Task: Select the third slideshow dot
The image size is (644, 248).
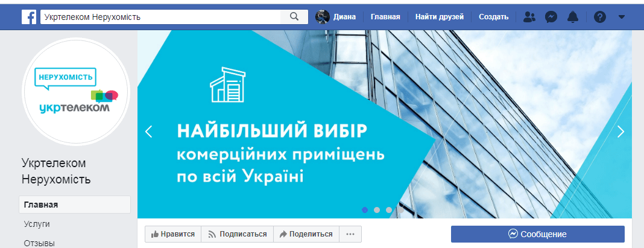Action: pyautogui.click(x=388, y=210)
